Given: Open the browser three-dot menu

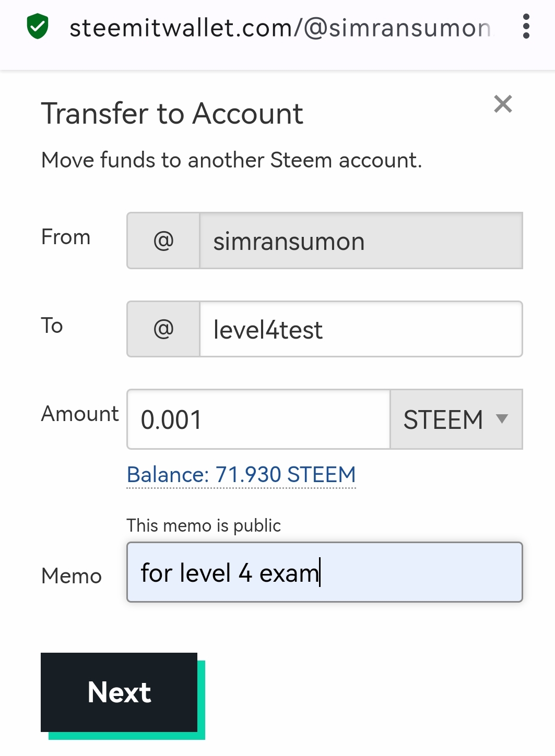Looking at the screenshot, I should pyautogui.click(x=526, y=27).
